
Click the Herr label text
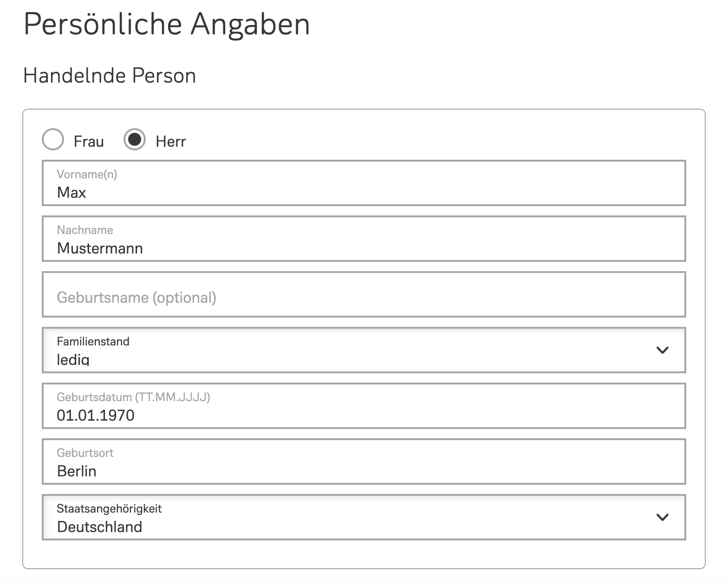[x=171, y=142]
